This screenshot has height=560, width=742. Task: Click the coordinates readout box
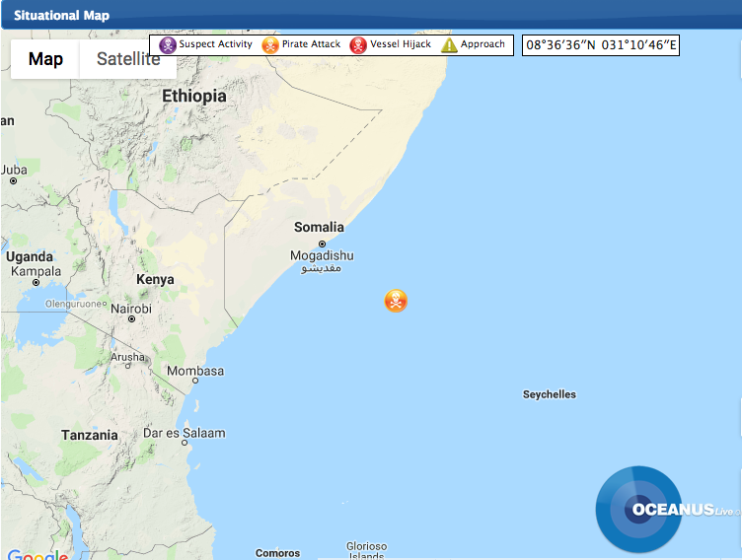pos(600,45)
